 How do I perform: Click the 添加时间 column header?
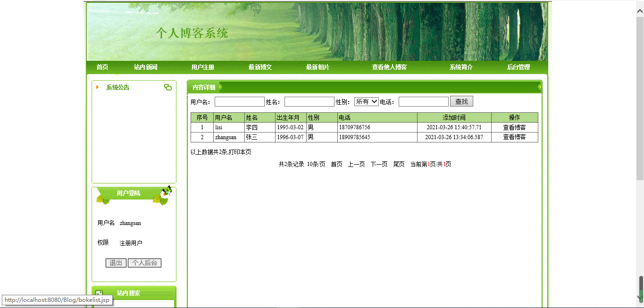(454, 117)
